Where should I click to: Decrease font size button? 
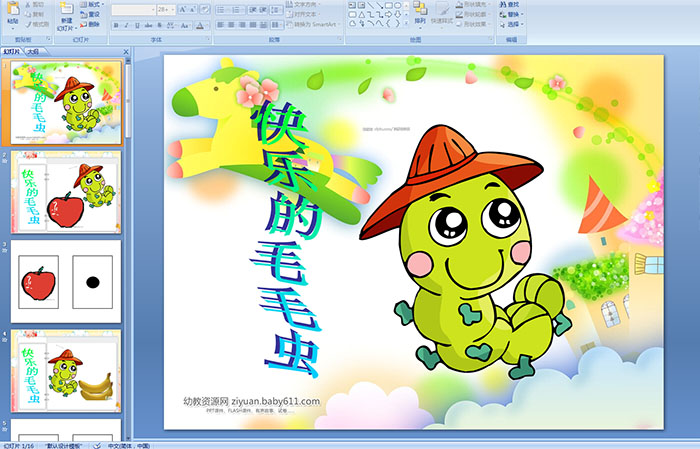(192, 10)
